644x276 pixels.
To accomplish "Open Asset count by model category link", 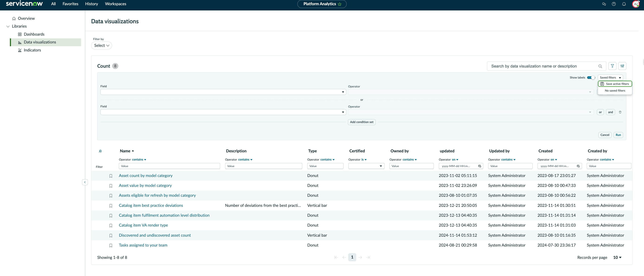I will pos(146,176).
